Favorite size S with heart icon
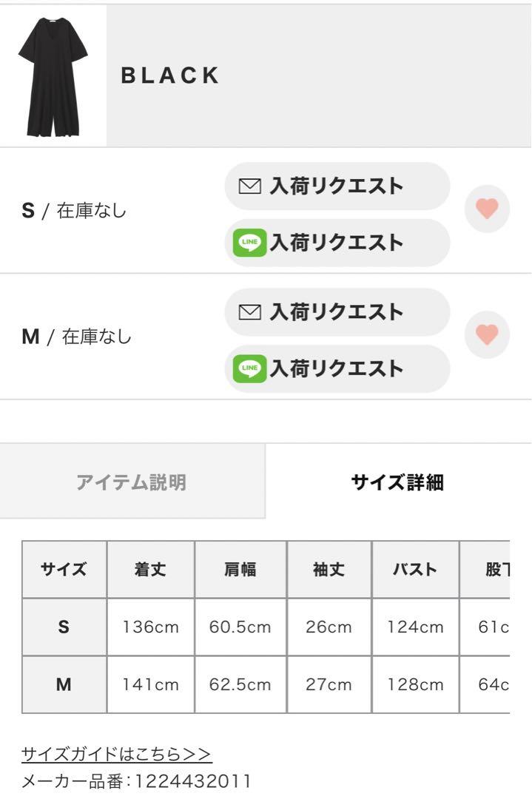Image resolution: width=532 pixels, height=799 pixels. pos(487,209)
